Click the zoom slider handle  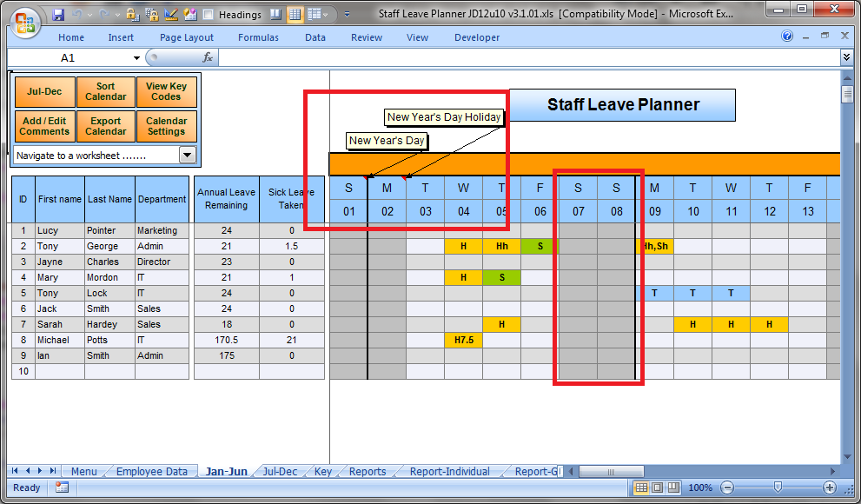click(778, 487)
